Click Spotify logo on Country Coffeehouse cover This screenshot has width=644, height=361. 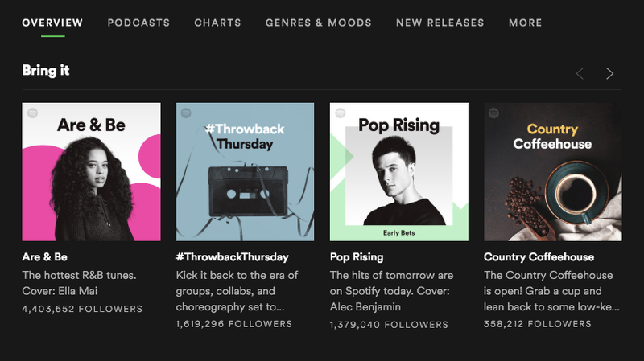point(493,113)
